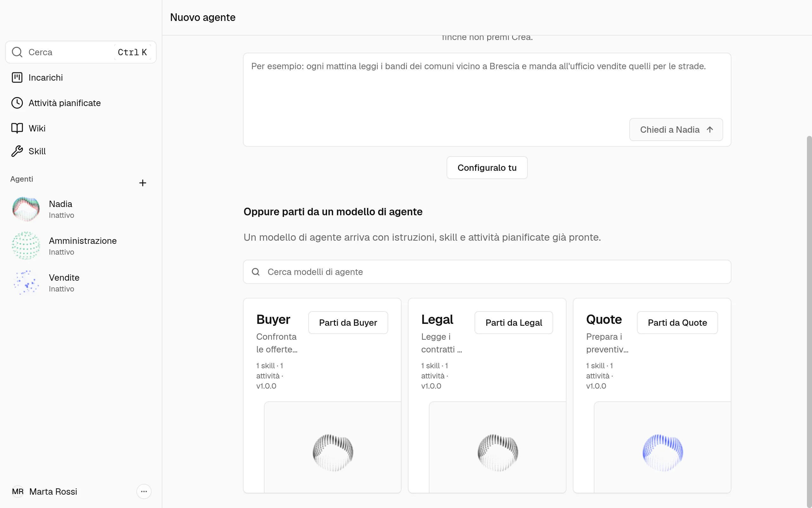Send the prompt with Chiedi a Nadia
The height and width of the screenshot is (508, 812).
(676, 130)
